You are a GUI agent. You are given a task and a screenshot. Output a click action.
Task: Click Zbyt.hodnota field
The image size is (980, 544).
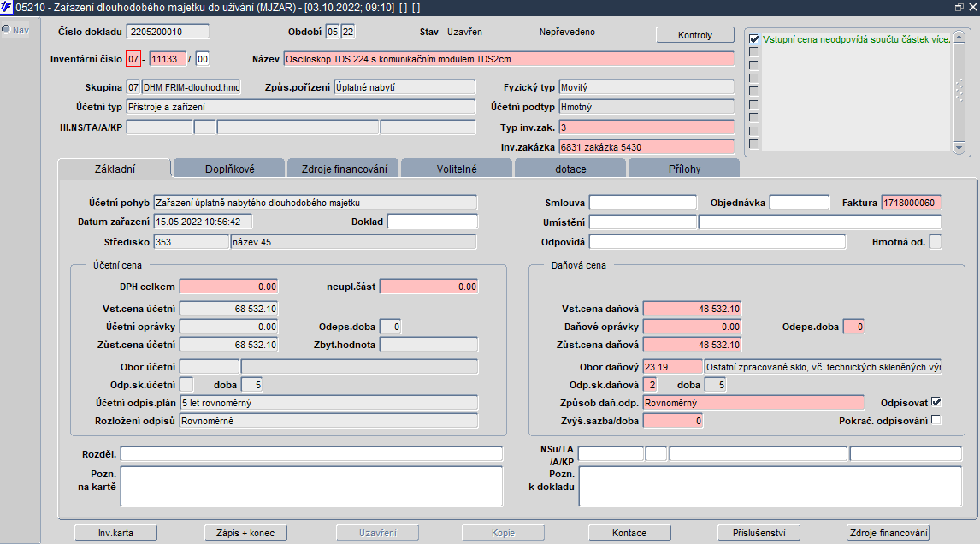point(428,345)
